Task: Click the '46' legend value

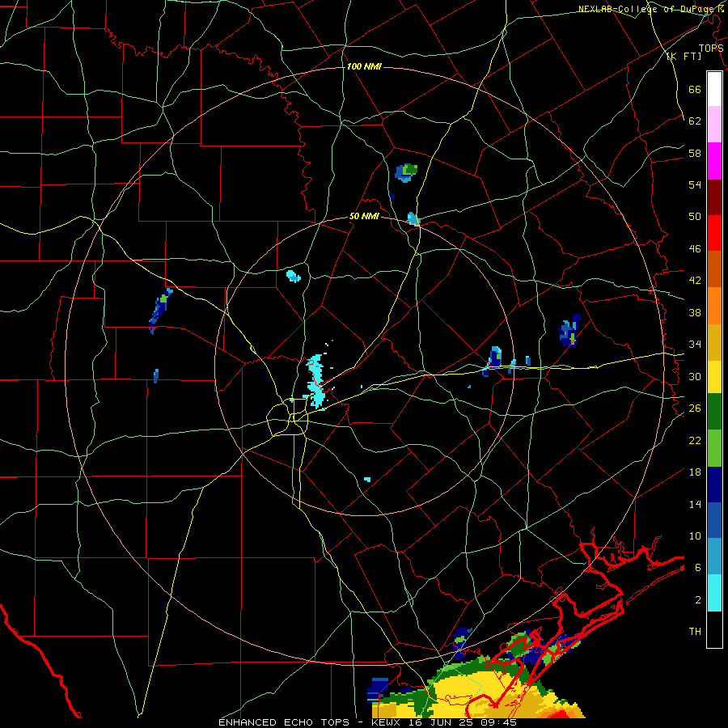Action: pos(695,248)
